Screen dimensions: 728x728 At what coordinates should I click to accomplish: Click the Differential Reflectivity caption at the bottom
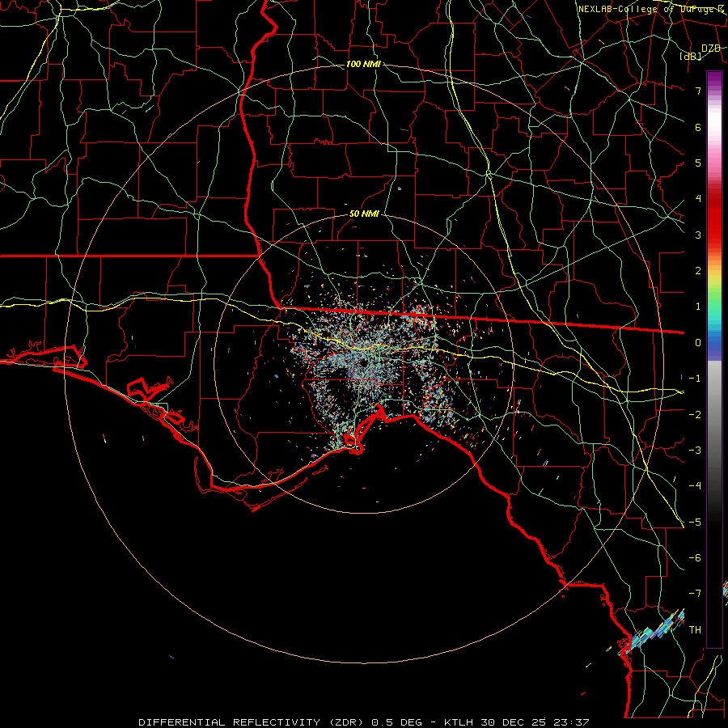[364, 722]
